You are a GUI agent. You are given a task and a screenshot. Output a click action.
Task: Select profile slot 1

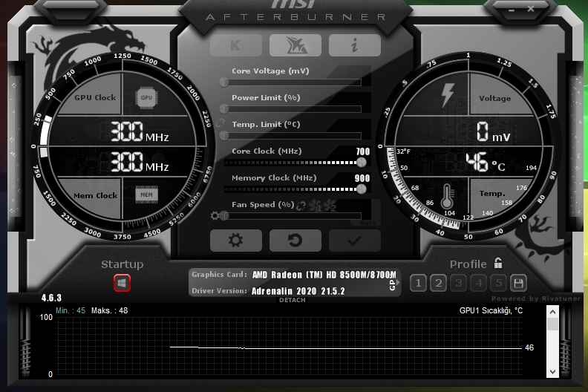click(x=419, y=283)
